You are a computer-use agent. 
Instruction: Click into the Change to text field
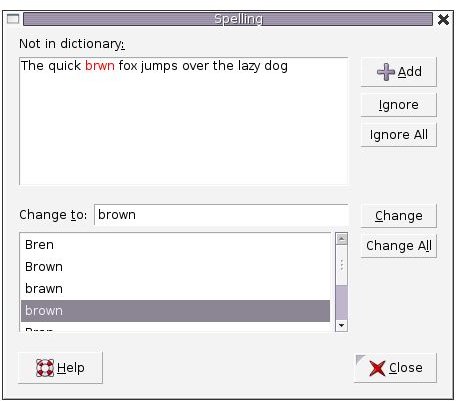pyautogui.click(x=221, y=215)
